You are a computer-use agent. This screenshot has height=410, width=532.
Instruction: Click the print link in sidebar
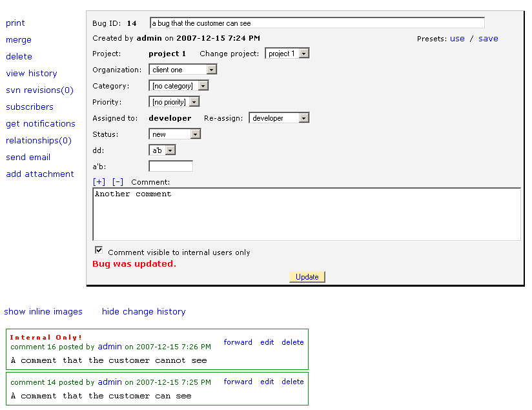click(15, 23)
